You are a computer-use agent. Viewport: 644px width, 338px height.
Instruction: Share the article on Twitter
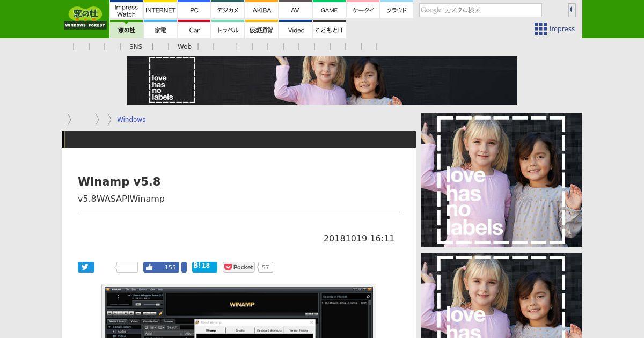pos(86,267)
